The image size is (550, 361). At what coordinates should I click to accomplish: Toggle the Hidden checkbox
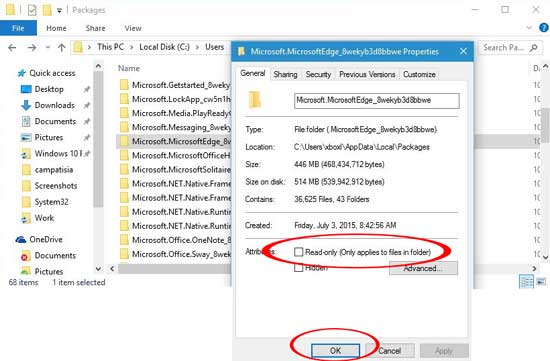coord(299,268)
